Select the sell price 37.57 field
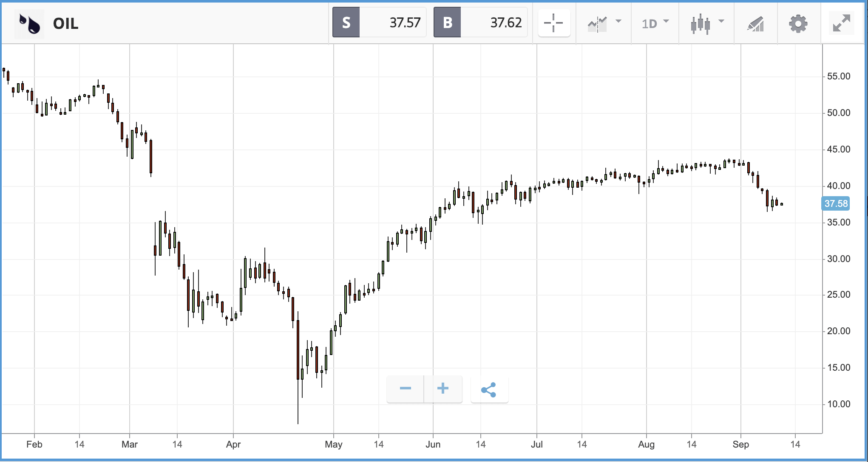 (393, 23)
